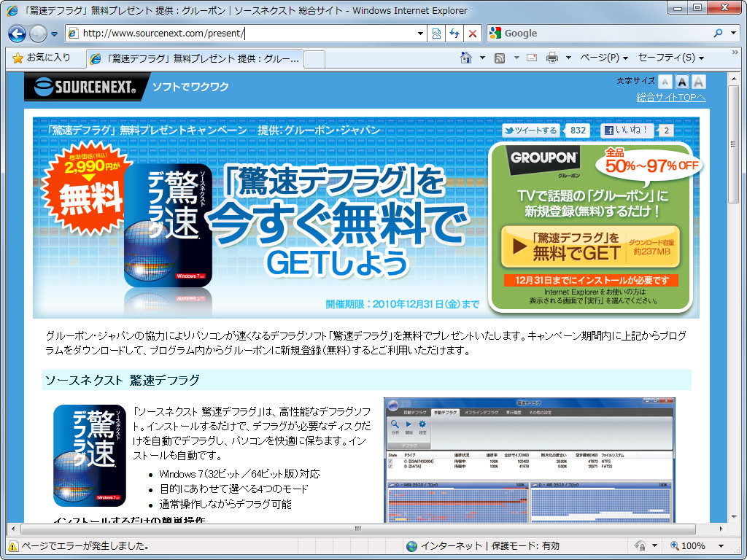This screenshot has width=747, height=560.
Task: Click the Print icon
Action: click(x=551, y=57)
